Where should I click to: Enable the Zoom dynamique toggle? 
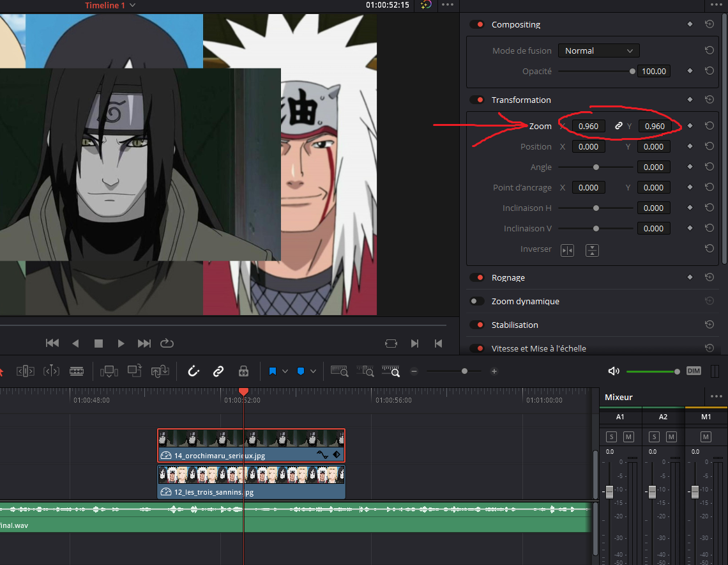click(x=477, y=302)
